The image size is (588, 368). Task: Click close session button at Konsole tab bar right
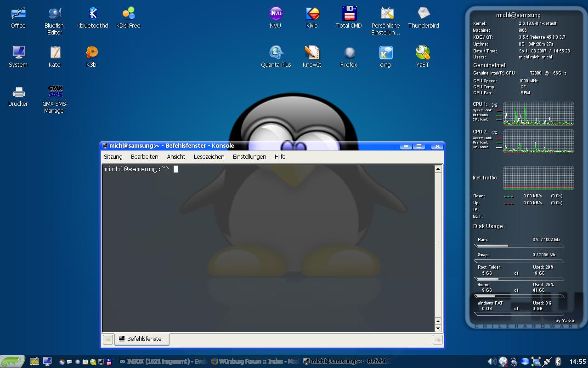(437, 339)
